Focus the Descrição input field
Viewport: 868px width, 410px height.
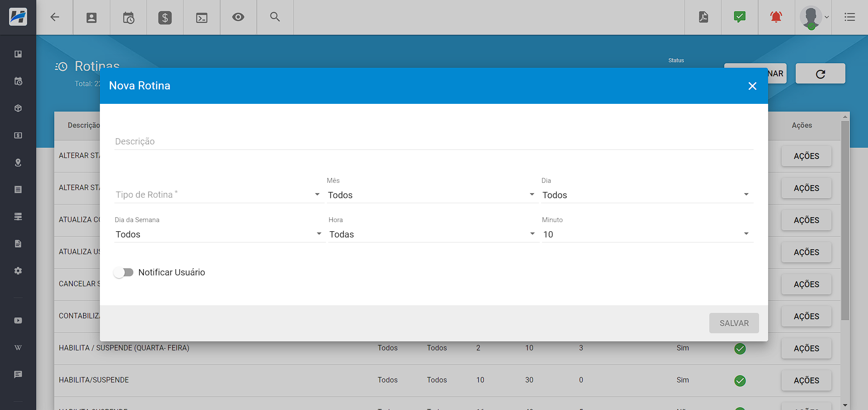tap(434, 141)
